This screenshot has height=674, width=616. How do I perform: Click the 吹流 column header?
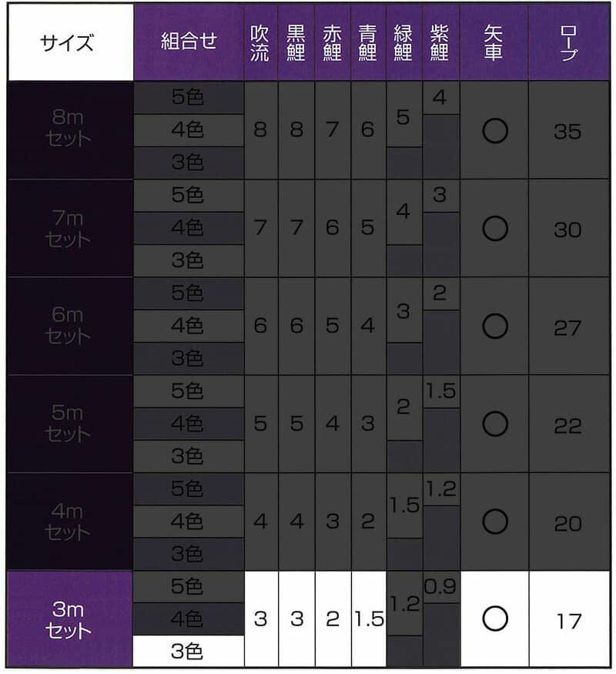(x=260, y=42)
